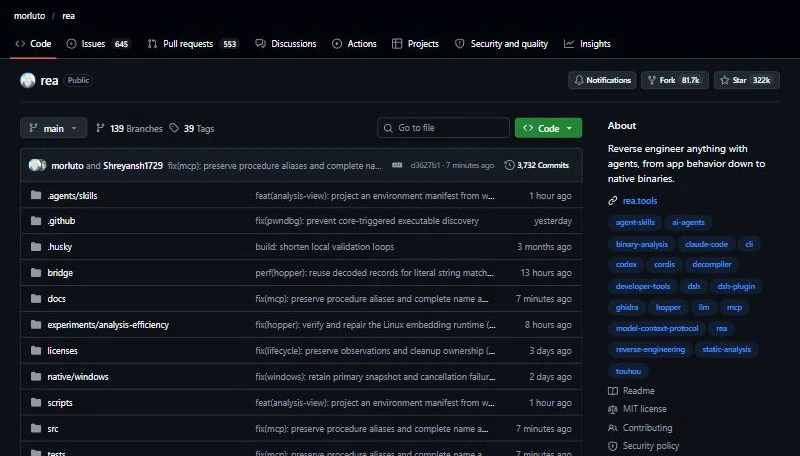
Task: View the Insights tab
Action: [587, 44]
